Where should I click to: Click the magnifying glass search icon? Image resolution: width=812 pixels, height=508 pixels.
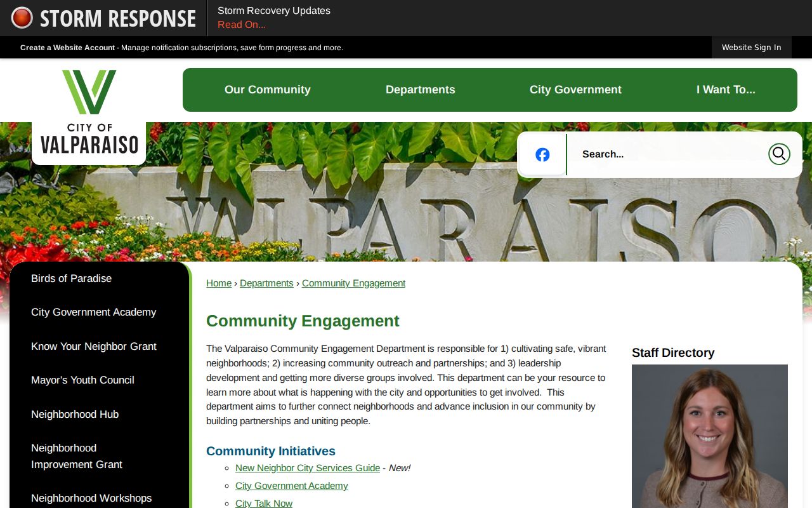coord(779,154)
